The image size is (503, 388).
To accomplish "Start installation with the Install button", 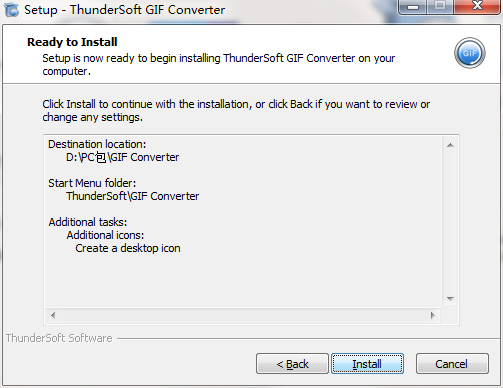I will point(367,364).
